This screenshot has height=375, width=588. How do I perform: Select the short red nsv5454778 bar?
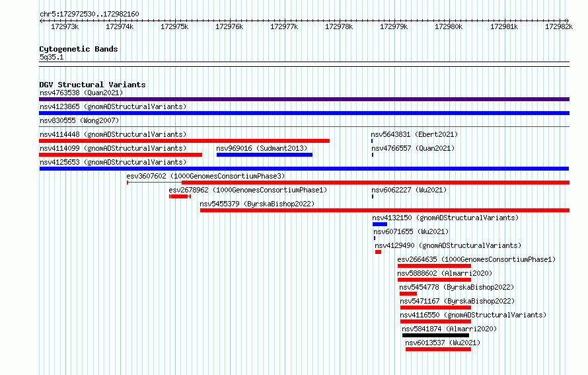408,294
